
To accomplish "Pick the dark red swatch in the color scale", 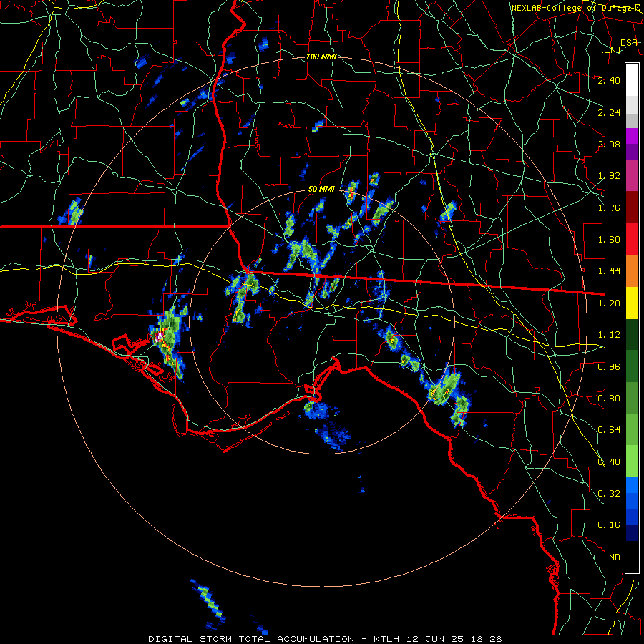I will [x=632, y=208].
